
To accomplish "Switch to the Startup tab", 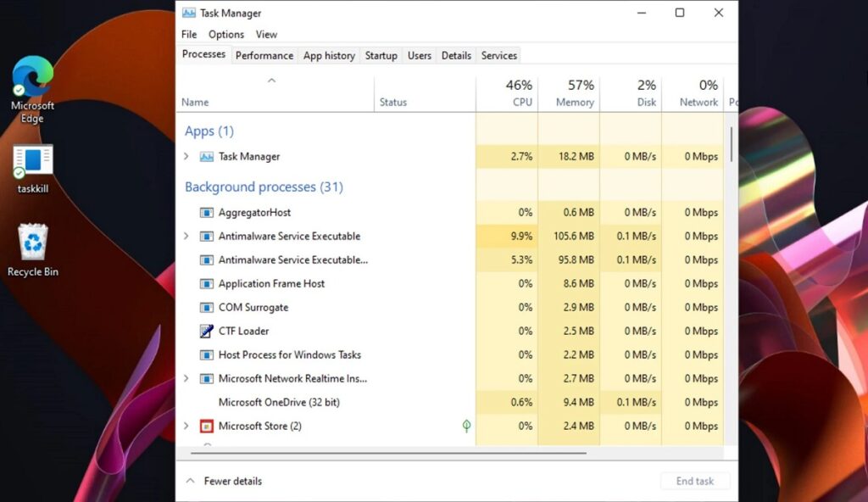I will 381,55.
